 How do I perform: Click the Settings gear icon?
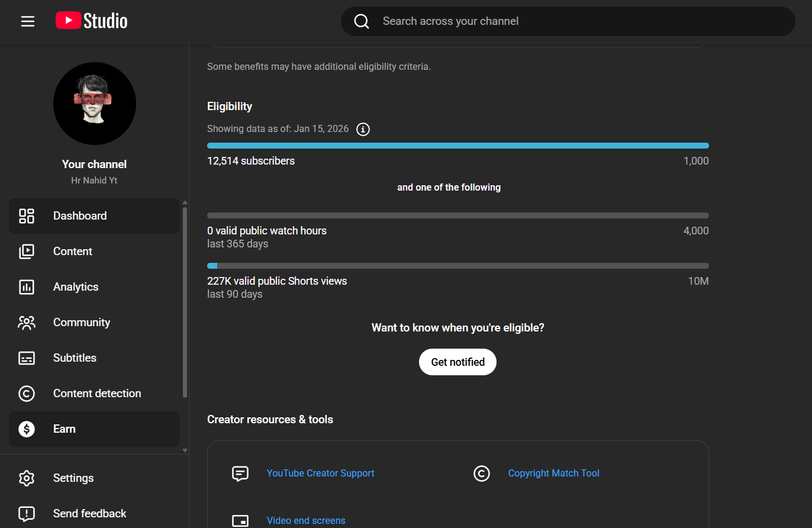27,478
